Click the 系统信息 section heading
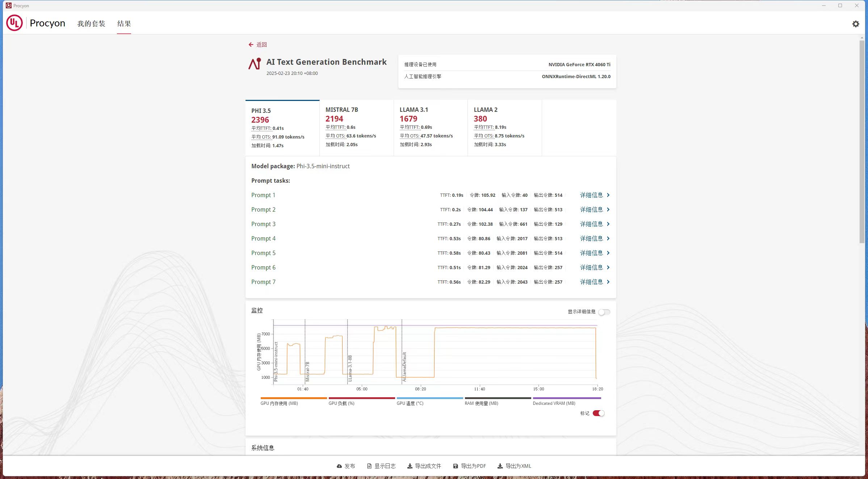 tap(263, 448)
